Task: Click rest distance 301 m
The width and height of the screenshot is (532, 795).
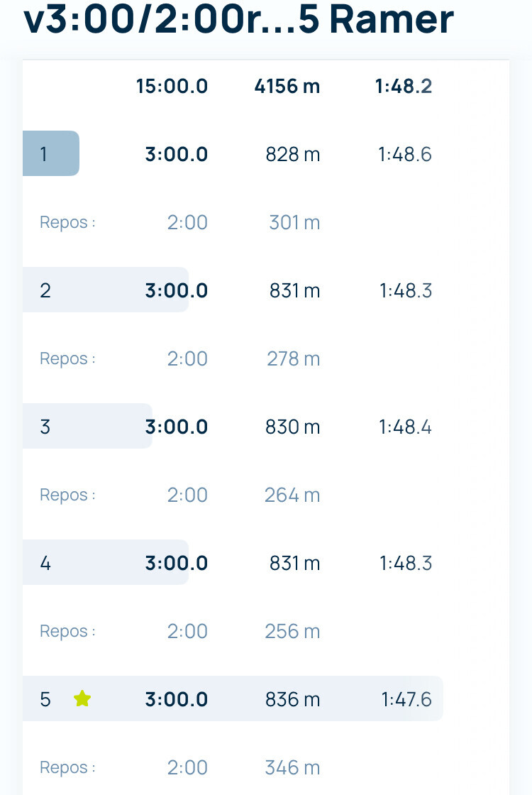Action: click(294, 222)
